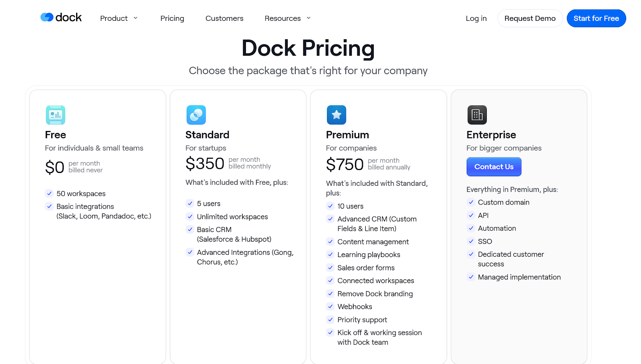
Task: Click the Standard plan circles icon
Action: [x=196, y=115]
